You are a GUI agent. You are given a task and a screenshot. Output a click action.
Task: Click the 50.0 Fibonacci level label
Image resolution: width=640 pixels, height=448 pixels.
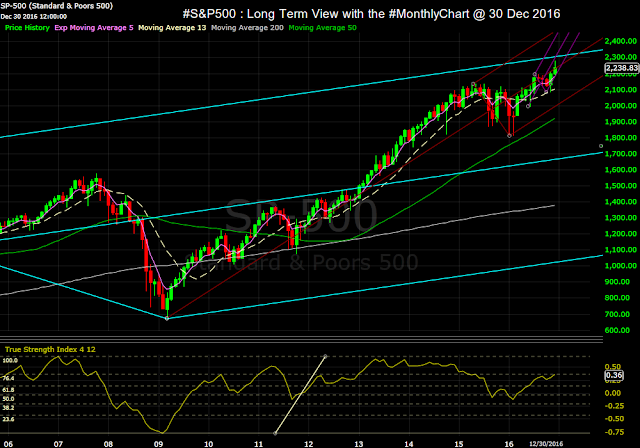click(x=8, y=399)
